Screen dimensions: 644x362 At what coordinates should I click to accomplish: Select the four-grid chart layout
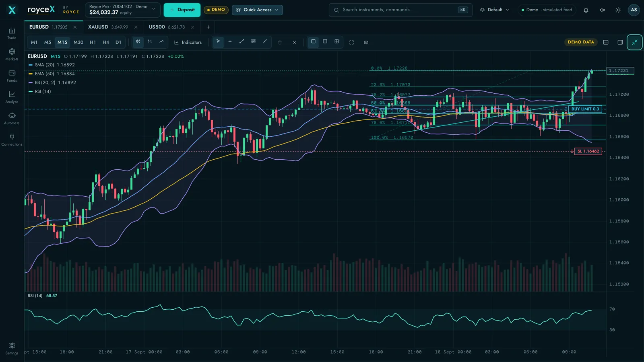tap(336, 42)
